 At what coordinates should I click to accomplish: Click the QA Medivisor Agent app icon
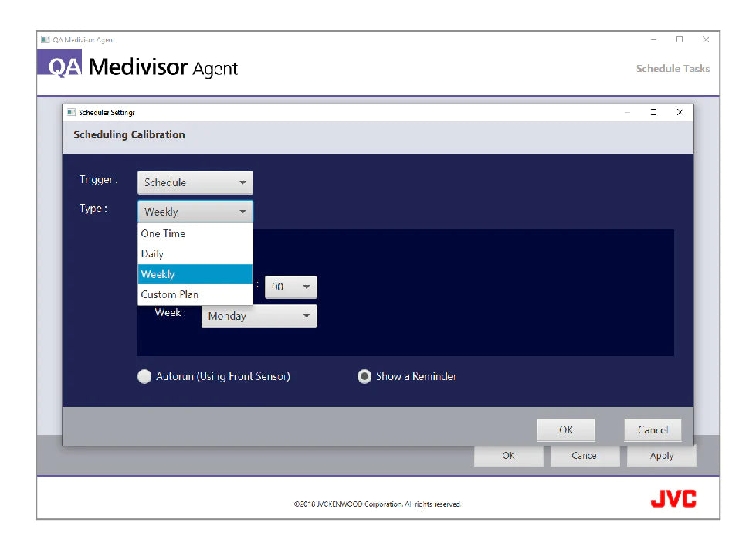coord(46,39)
